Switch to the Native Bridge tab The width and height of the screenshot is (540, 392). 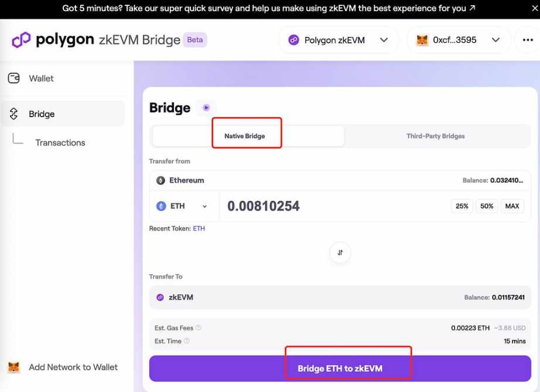point(245,136)
